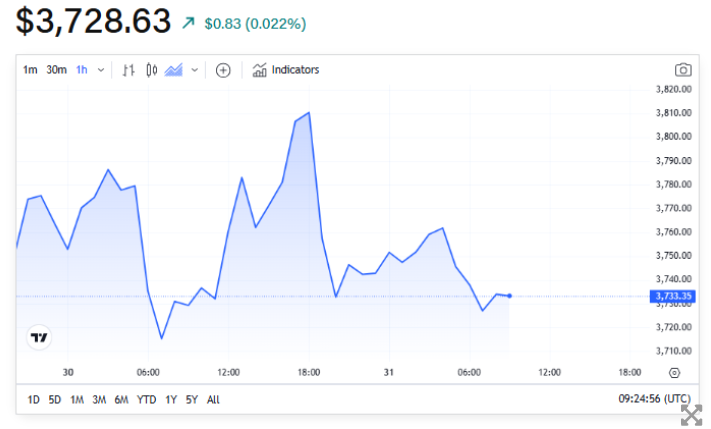This screenshot has width=711, height=429.
Task: Expand the time interval dropdown
Action: (101, 70)
